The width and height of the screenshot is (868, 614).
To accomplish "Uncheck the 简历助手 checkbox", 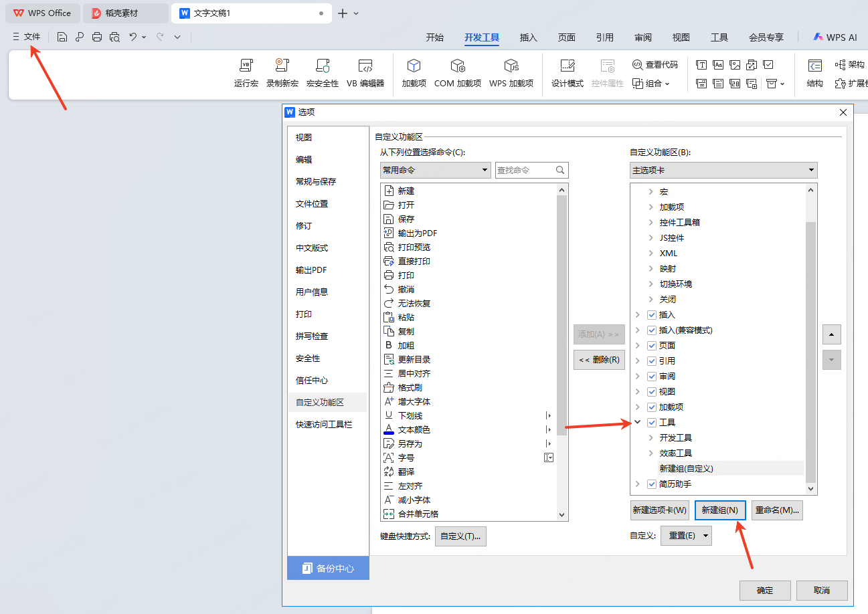I will (652, 484).
